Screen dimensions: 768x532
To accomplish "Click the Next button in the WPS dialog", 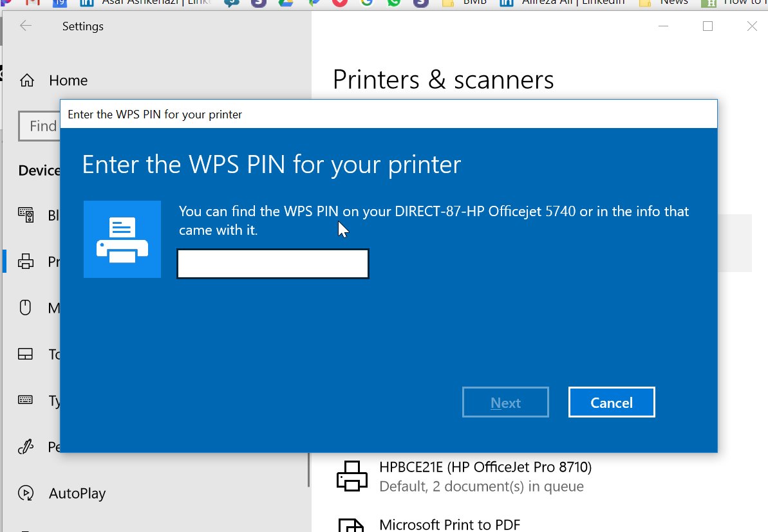I will (x=505, y=403).
